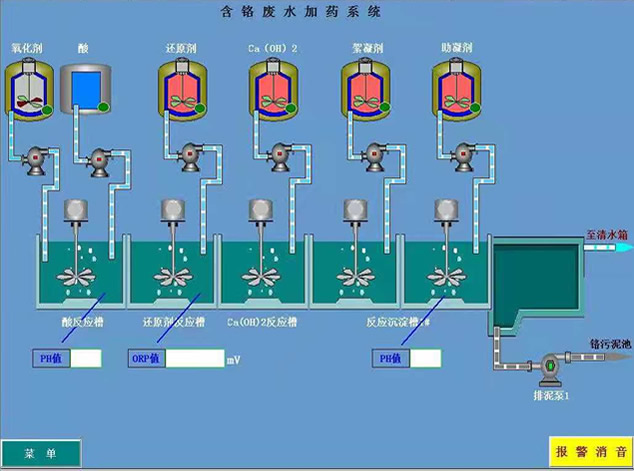Viewport: 634px width, 471px height.
Task: Click the pump under the Ca(OH)2 tank
Action: coord(278,155)
